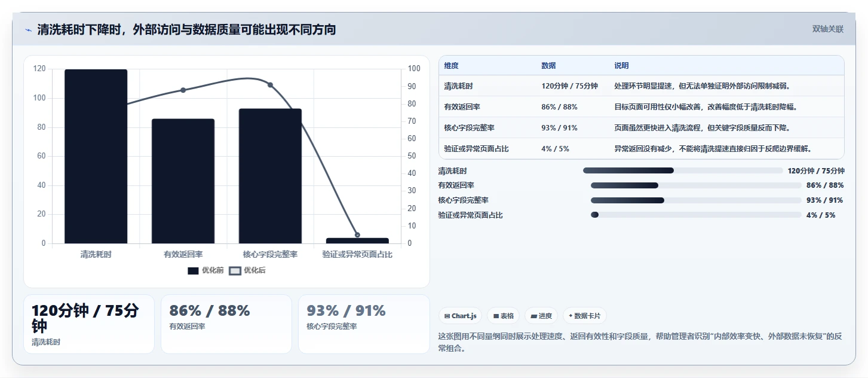Image resolution: width=868 pixels, height=378 pixels.
Task: Click the 双轴关联 label in header
Action: pyautogui.click(x=827, y=29)
